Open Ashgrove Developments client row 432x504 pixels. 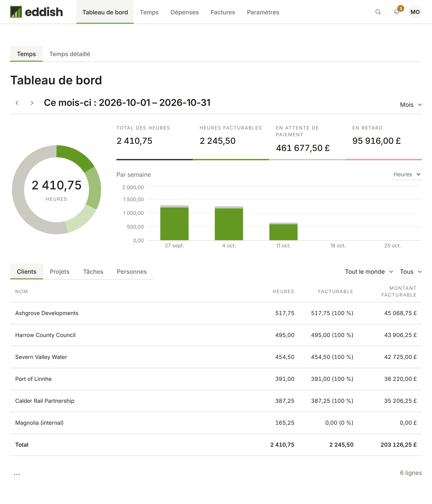coord(216,313)
